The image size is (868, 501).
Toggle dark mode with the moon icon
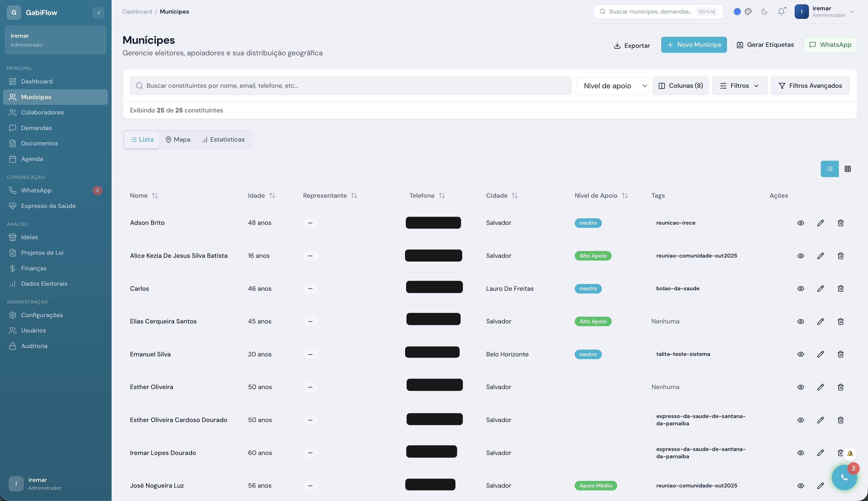click(x=764, y=12)
